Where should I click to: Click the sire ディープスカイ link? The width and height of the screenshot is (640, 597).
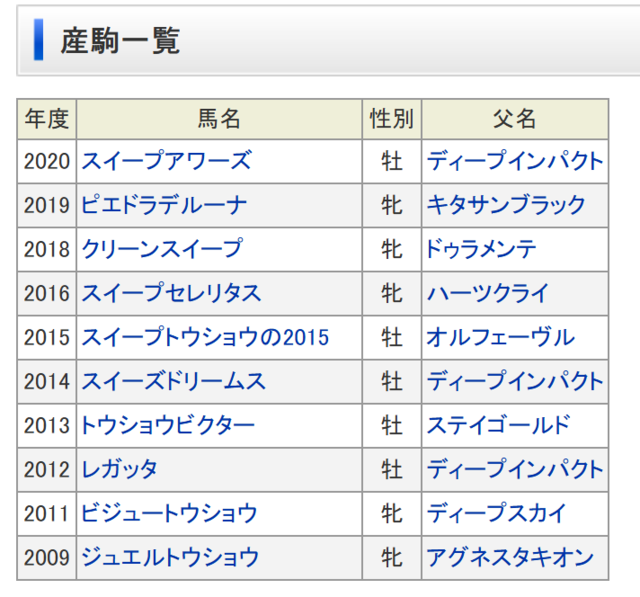coord(497,513)
